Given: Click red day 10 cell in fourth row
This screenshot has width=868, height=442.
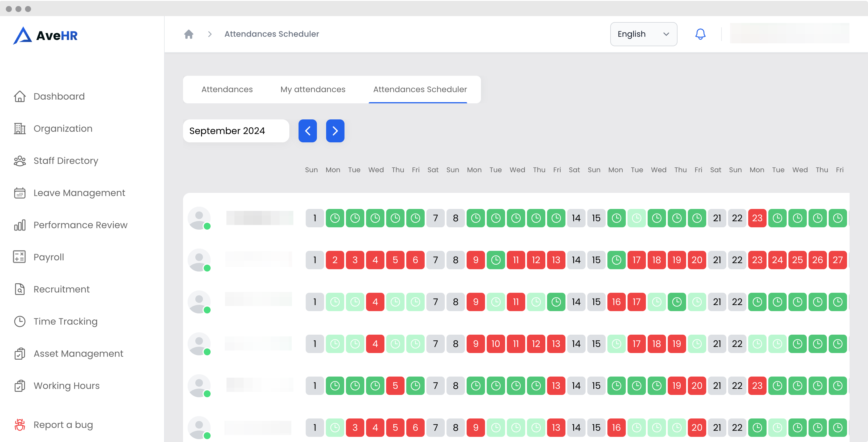Looking at the screenshot, I should pyautogui.click(x=495, y=344).
